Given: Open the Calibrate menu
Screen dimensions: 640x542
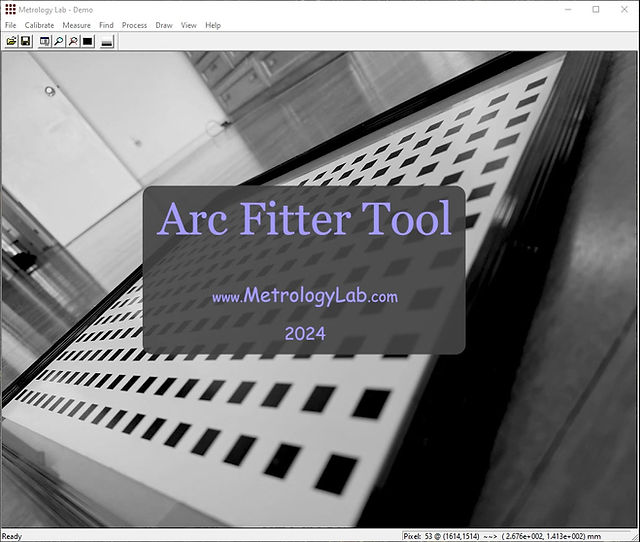Looking at the screenshot, I should 39,25.
